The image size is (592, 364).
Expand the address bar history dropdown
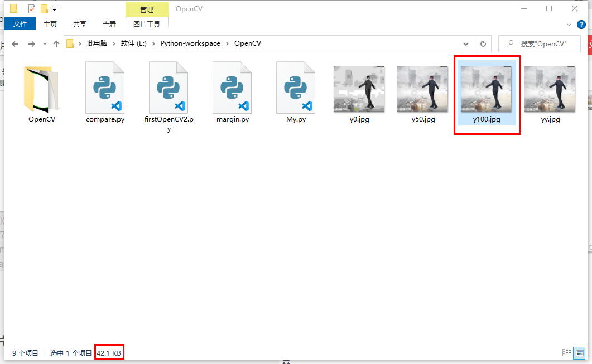click(466, 43)
